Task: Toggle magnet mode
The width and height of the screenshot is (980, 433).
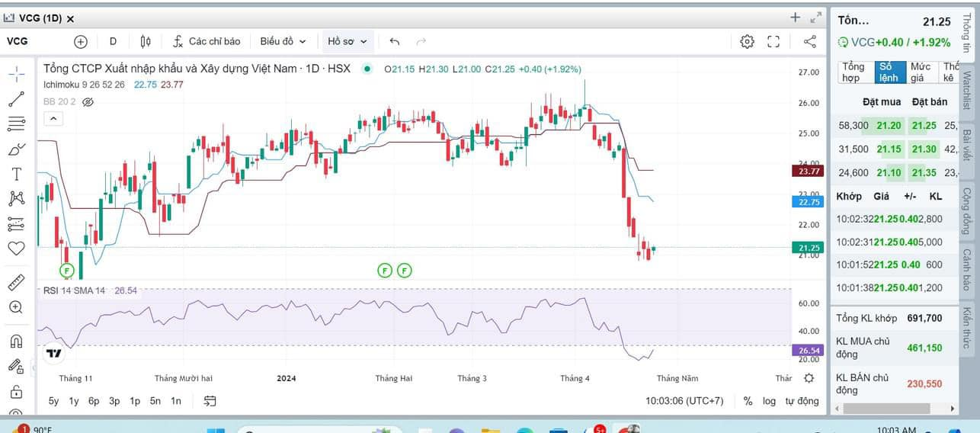Action: 16,342
